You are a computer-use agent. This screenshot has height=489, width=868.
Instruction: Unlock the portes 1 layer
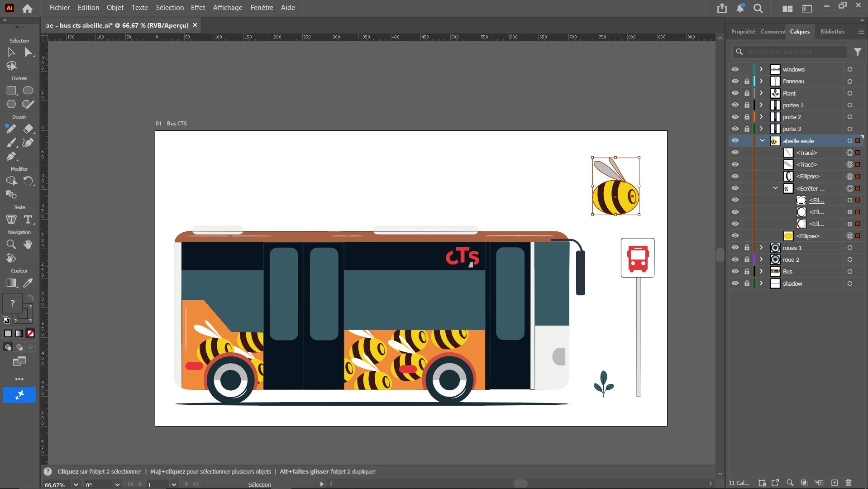[x=747, y=105]
